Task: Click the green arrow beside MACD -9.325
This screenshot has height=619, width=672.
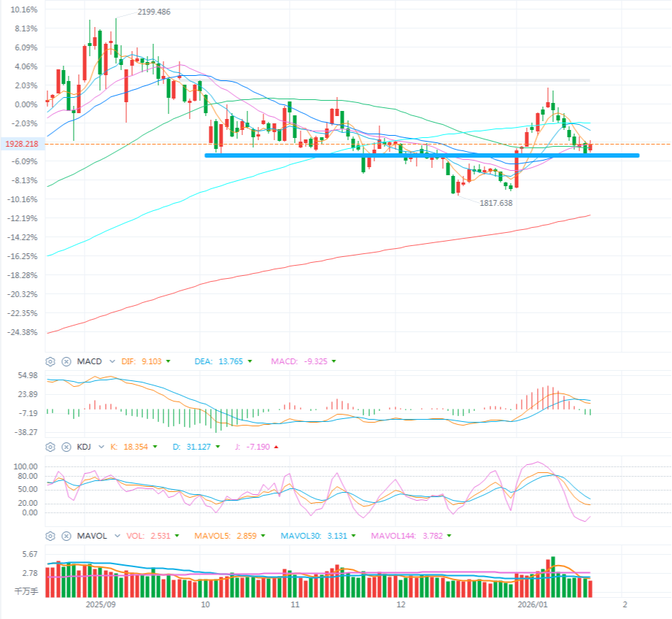Action: [334, 361]
